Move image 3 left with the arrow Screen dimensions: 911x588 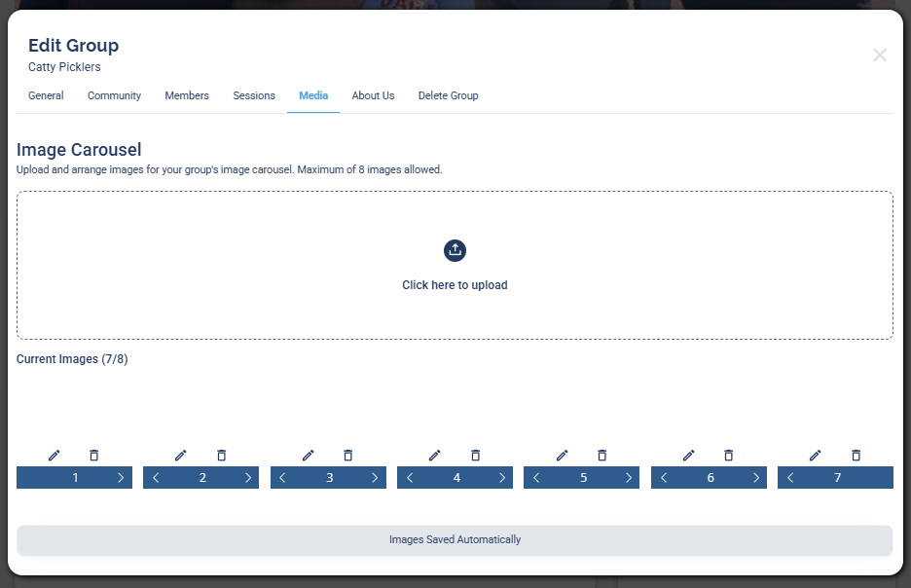282,478
